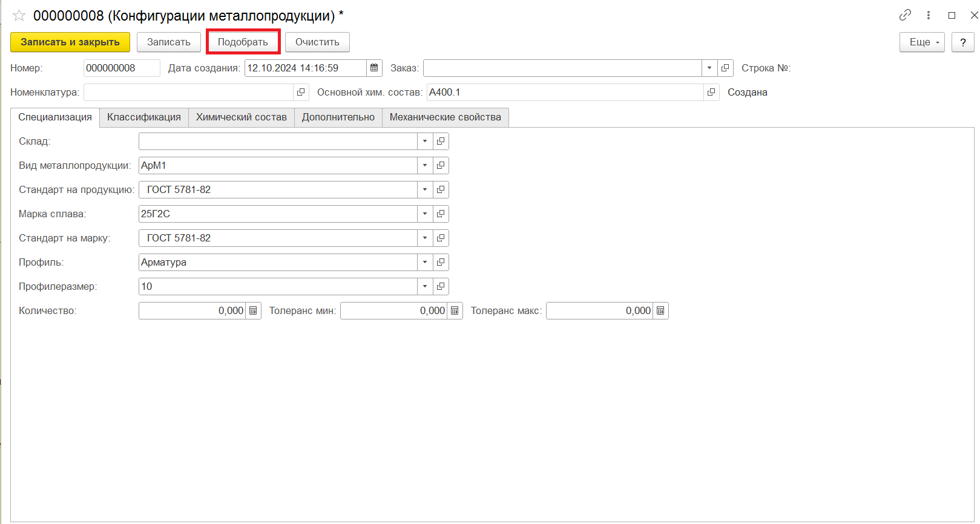
Task: Expand the Стандарт на марку dropdown
Action: coord(425,238)
